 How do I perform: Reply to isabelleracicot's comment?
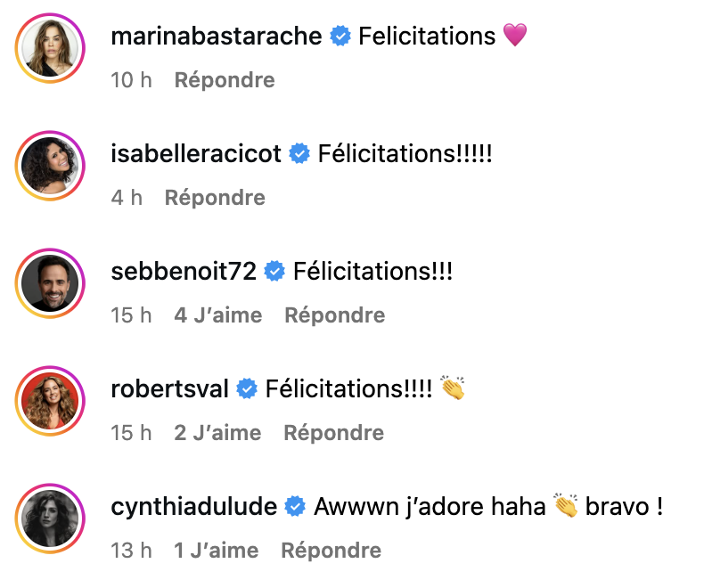click(x=215, y=198)
